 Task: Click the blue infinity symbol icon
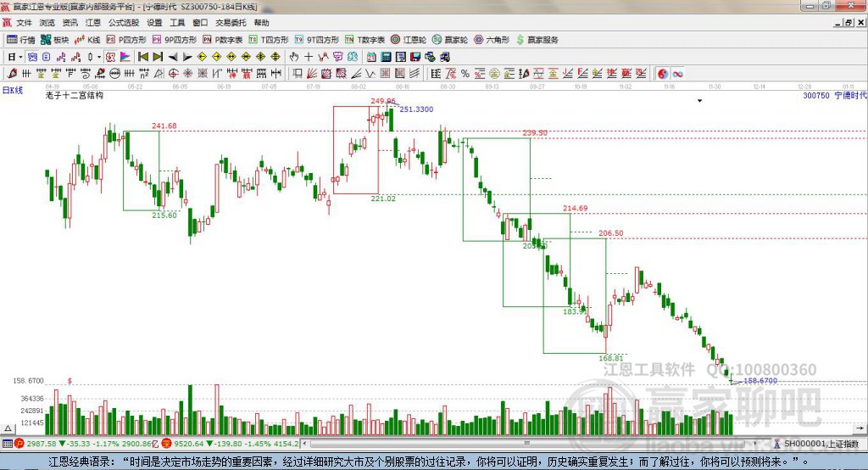pos(677,73)
